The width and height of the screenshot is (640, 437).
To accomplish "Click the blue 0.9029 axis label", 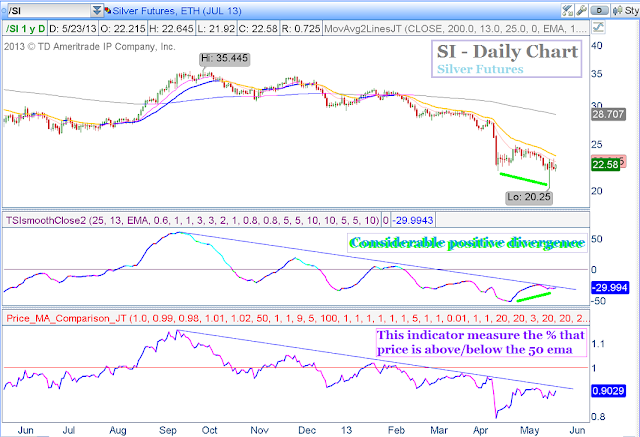I will [x=608, y=391].
